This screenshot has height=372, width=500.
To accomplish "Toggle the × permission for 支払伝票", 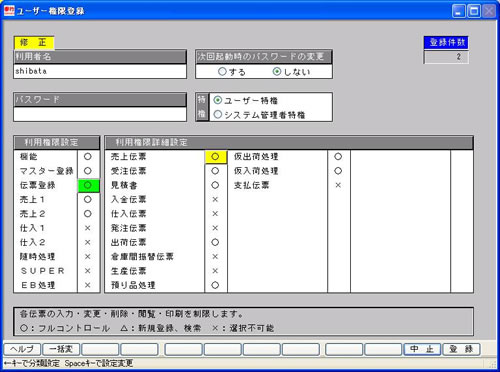I will pos(338,185).
